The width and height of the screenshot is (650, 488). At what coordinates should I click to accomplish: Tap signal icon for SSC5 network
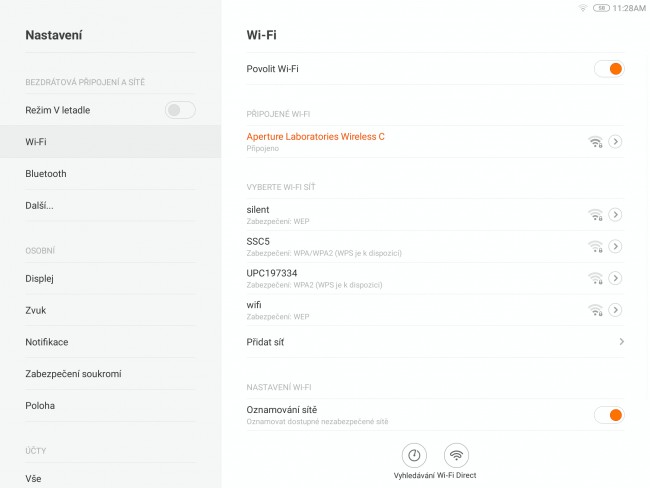(595, 247)
